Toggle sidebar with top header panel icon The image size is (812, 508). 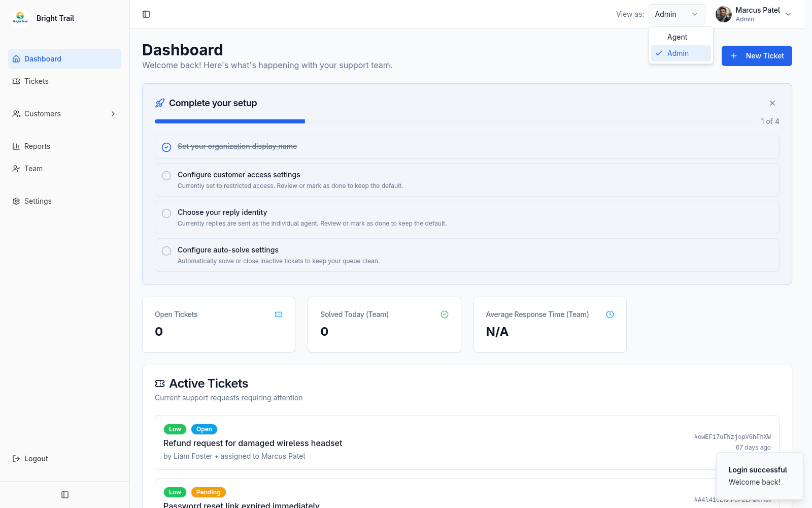(x=146, y=14)
